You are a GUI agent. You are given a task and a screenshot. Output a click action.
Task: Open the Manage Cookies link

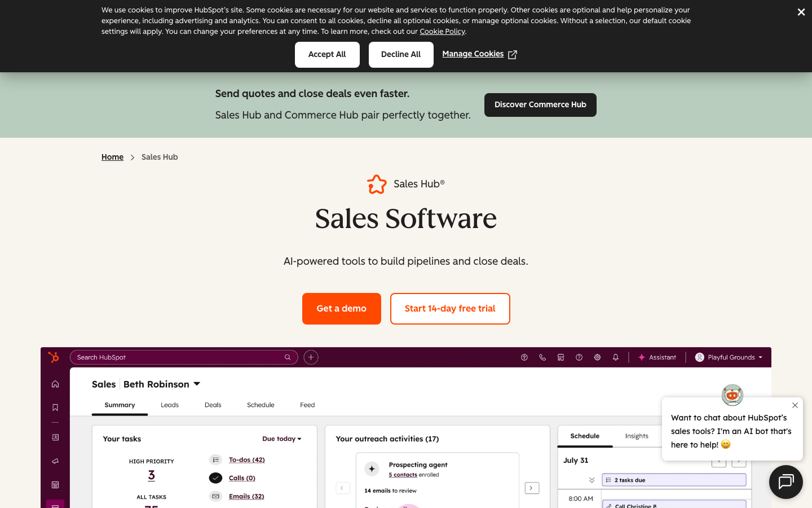point(473,54)
